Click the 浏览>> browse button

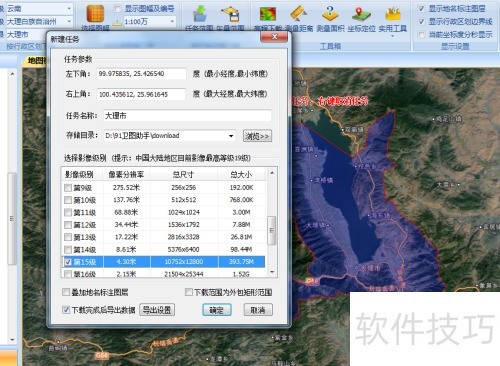point(257,136)
